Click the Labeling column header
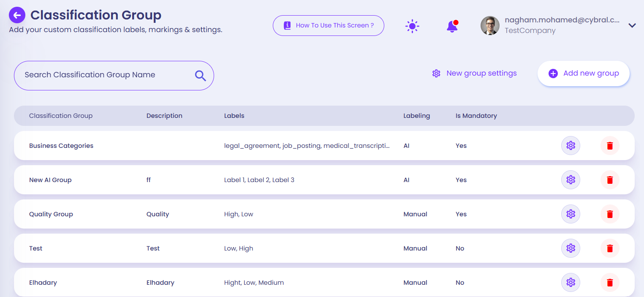 (416, 116)
